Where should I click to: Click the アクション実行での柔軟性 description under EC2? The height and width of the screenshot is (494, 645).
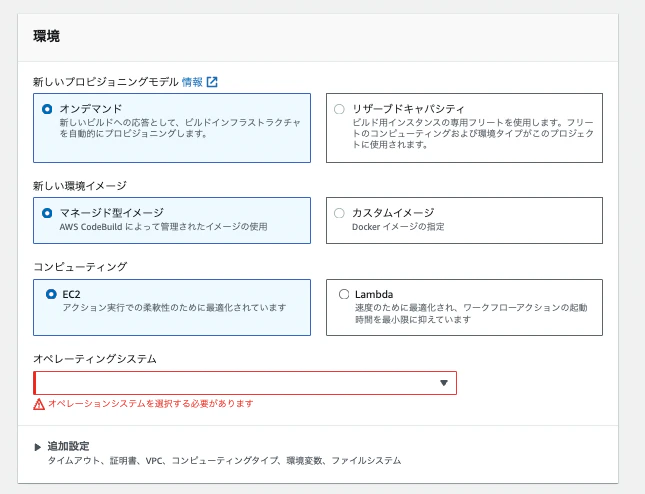(x=174, y=308)
